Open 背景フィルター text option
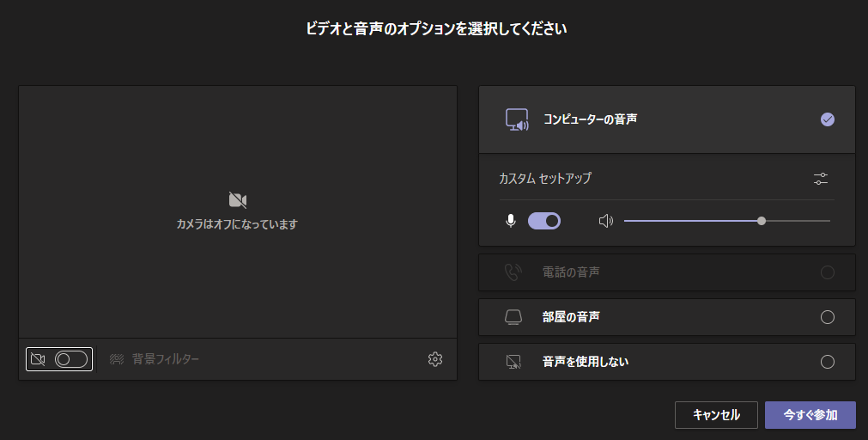Viewport: 868px width, 440px height. 166,359
